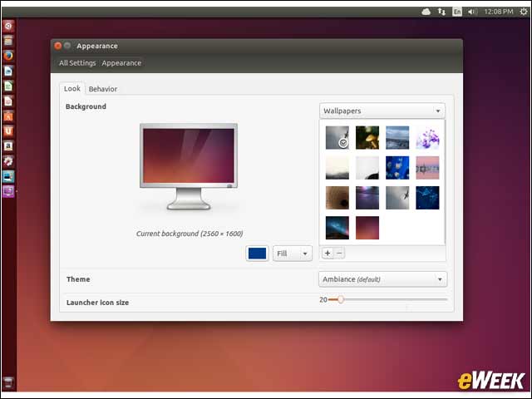Image resolution: width=532 pixels, height=399 pixels.
Task: Open the Trash in the launcher
Action: tap(8, 382)
